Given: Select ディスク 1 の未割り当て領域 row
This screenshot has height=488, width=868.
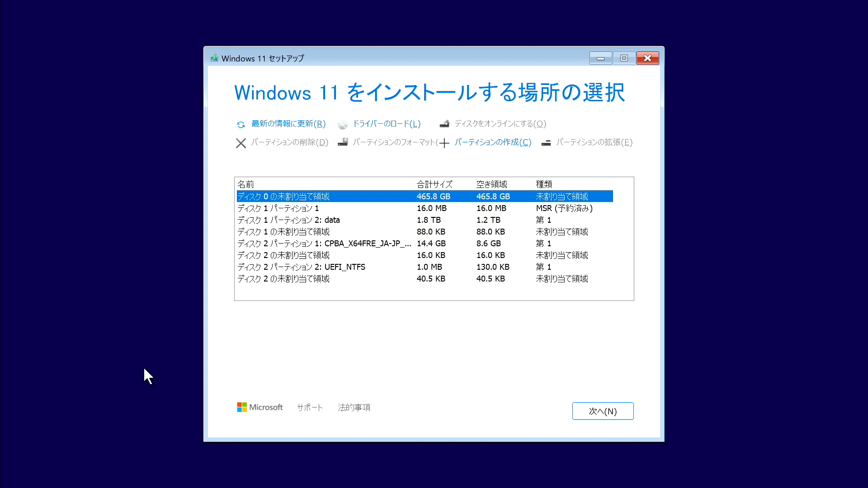Looking at the screenshot, I should (425, 232).
